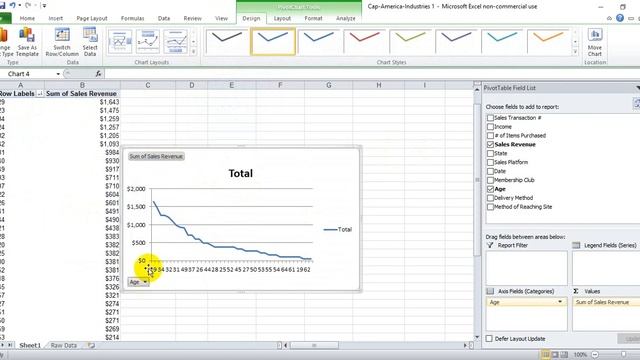Select the Total legend entry on chart
This screenshot has width=640, height=360.
338,229
